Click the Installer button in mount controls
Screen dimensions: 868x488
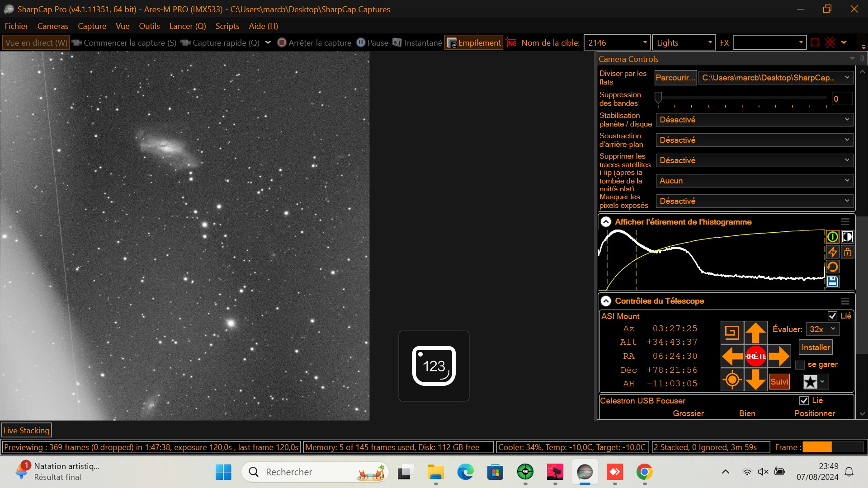coord(816,347)
